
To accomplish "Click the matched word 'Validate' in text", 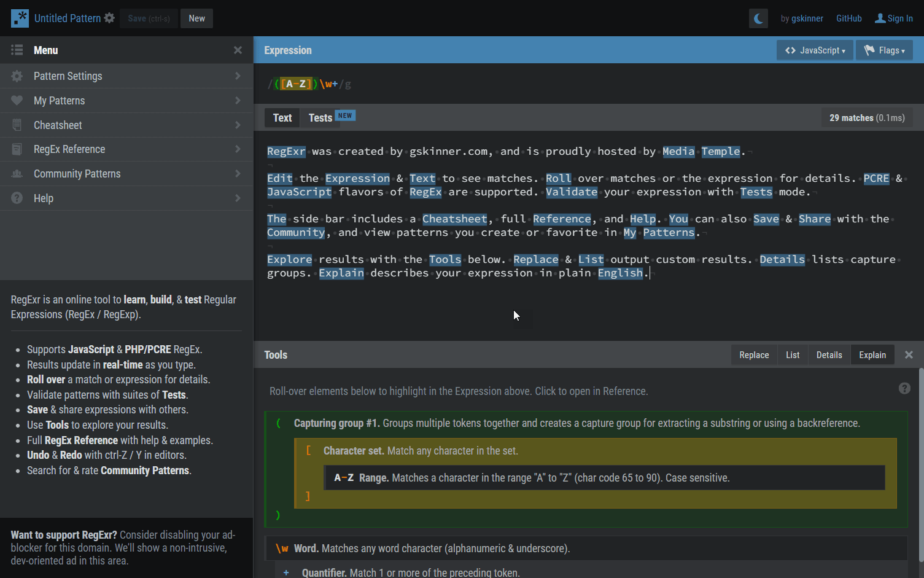I will click(x=572, y=192).
